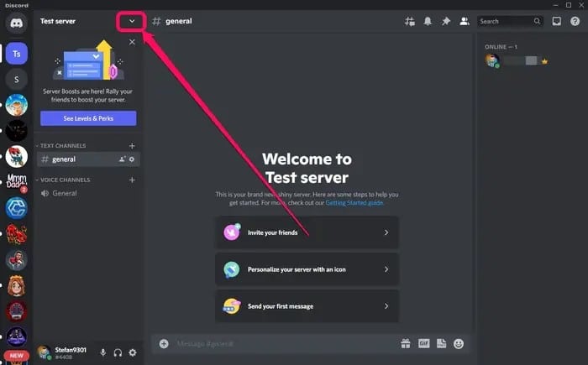Open Getting Started guide link

click(354, 203)
